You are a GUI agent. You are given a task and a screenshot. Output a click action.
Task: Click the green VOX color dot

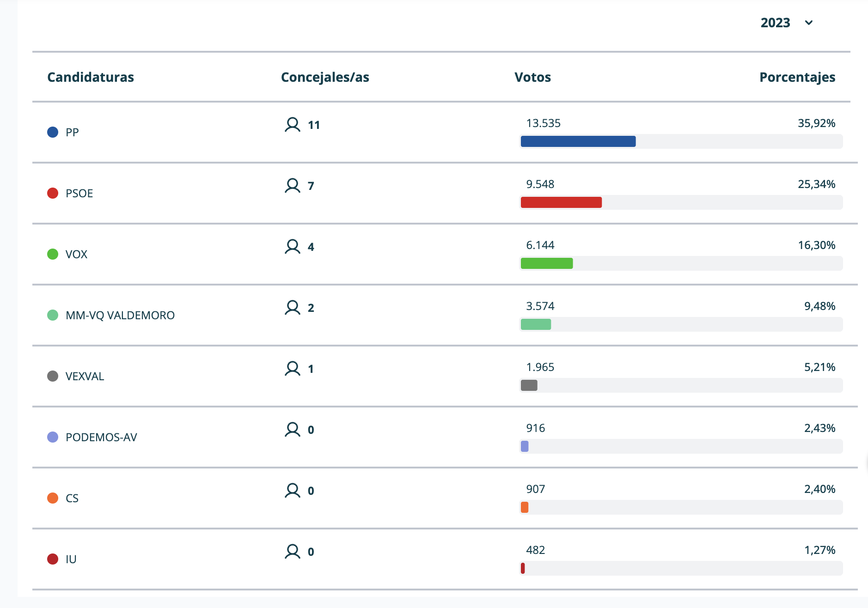[53, 254]
